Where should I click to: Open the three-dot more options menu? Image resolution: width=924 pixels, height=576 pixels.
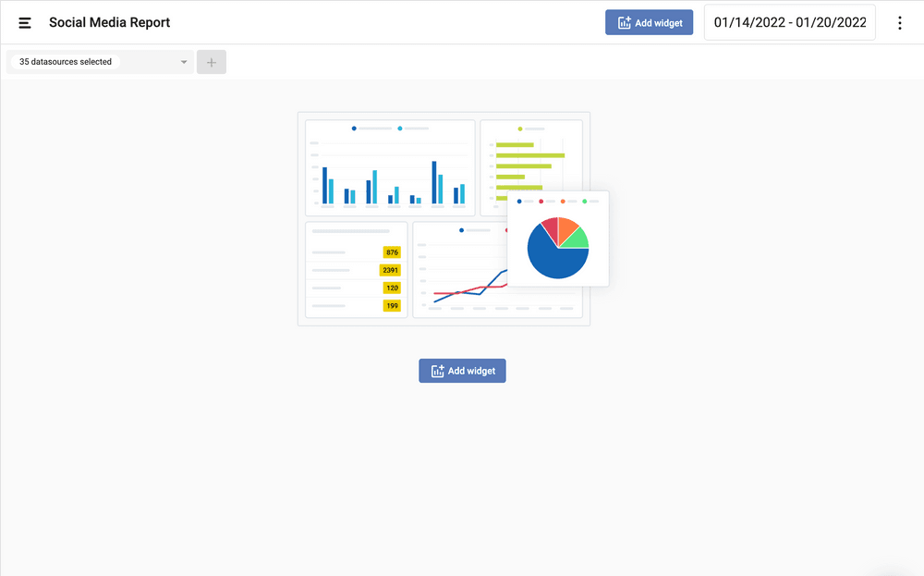(900, 23)
